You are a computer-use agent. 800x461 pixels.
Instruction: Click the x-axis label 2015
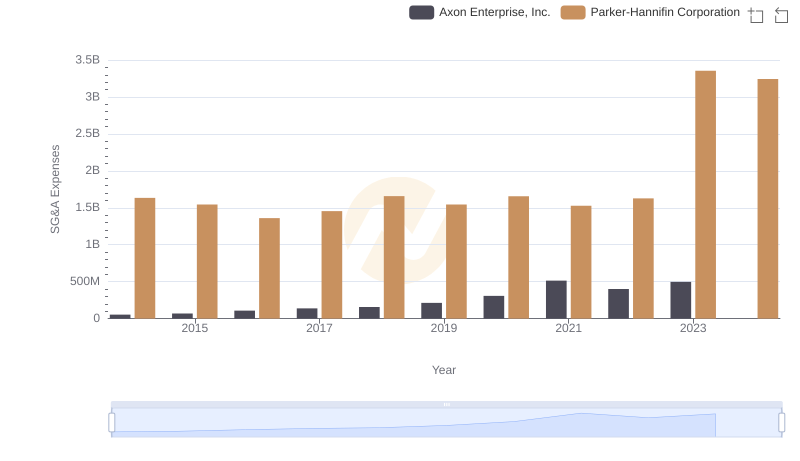(x=194, y=328)
